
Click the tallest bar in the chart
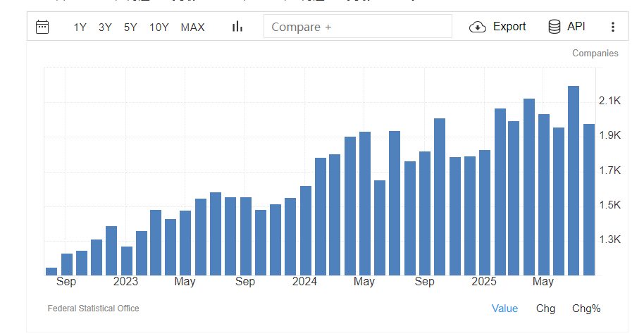[574, 180]
